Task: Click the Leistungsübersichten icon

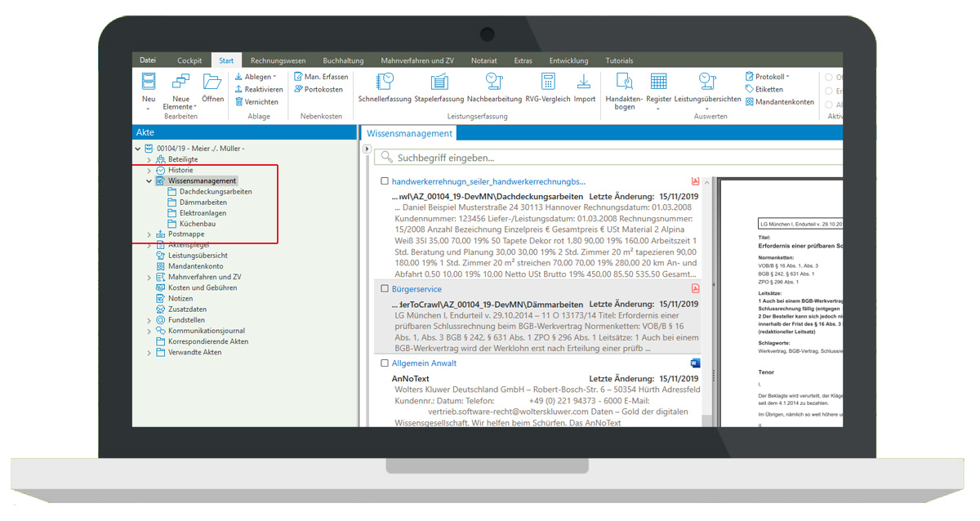Action: point(707,82)
